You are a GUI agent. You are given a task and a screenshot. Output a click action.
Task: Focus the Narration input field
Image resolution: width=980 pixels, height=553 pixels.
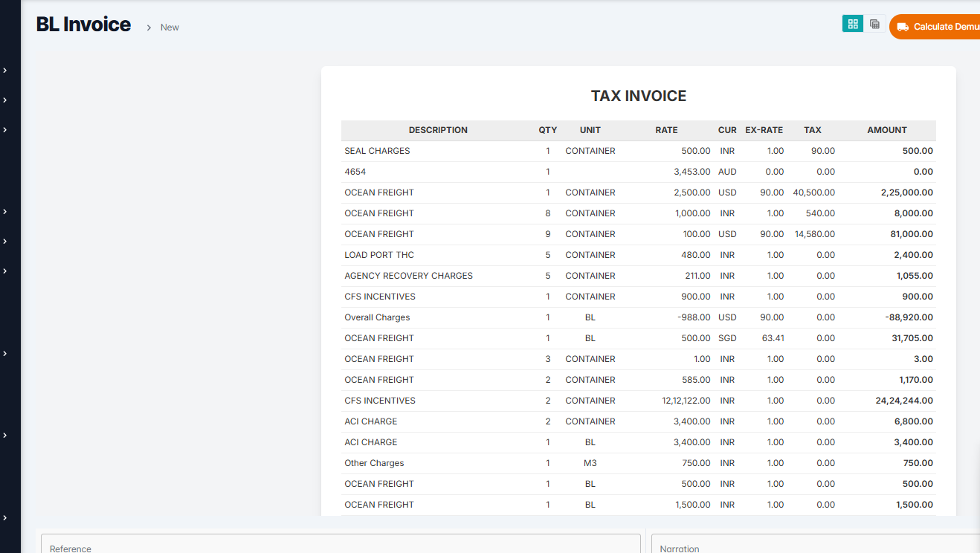tap(816, 544)
